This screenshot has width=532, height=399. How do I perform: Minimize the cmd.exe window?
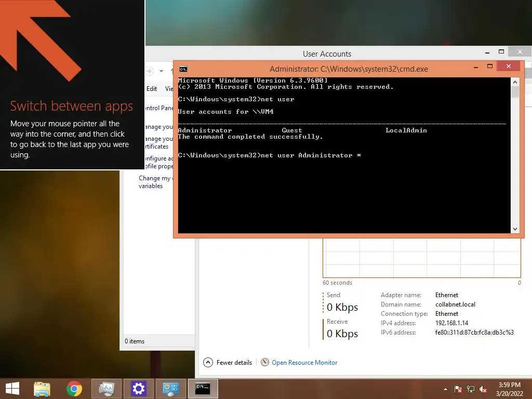click(476, 66)
